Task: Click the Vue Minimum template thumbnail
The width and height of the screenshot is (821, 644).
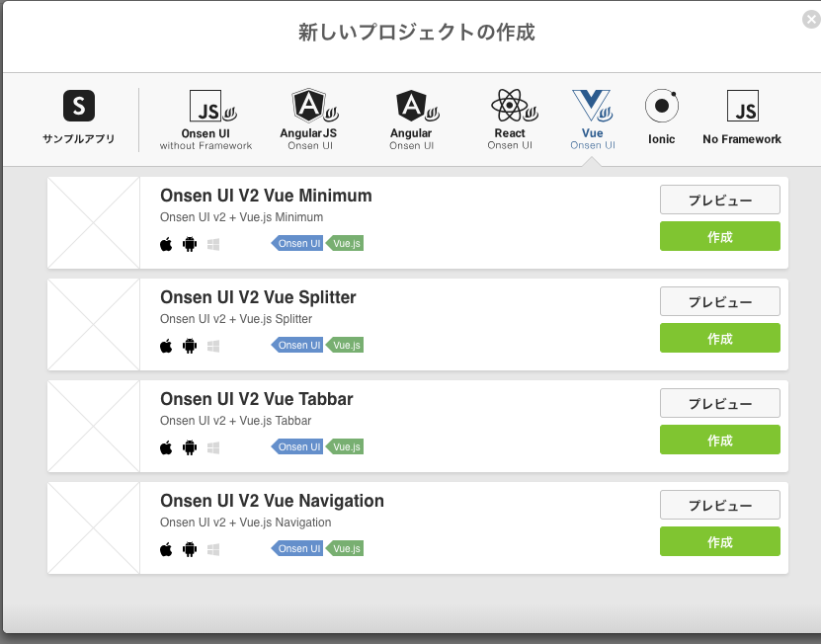Action: [x=94, y=223]
